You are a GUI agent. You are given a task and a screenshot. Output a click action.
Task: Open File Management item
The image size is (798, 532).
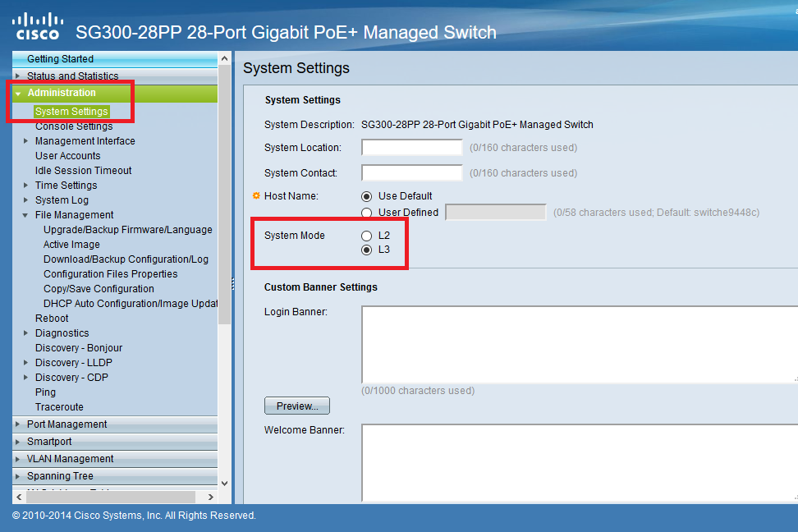[75, 215]
